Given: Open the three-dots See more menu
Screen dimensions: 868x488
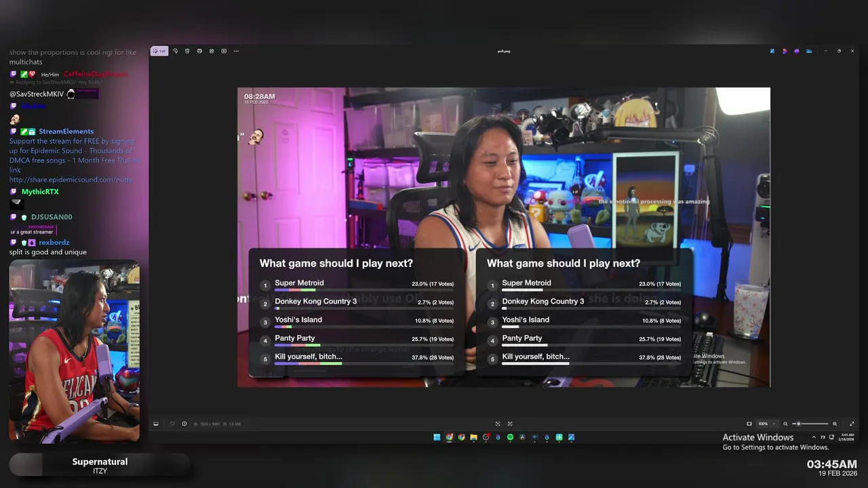Looking at the screenshot, I should [236, 51].
